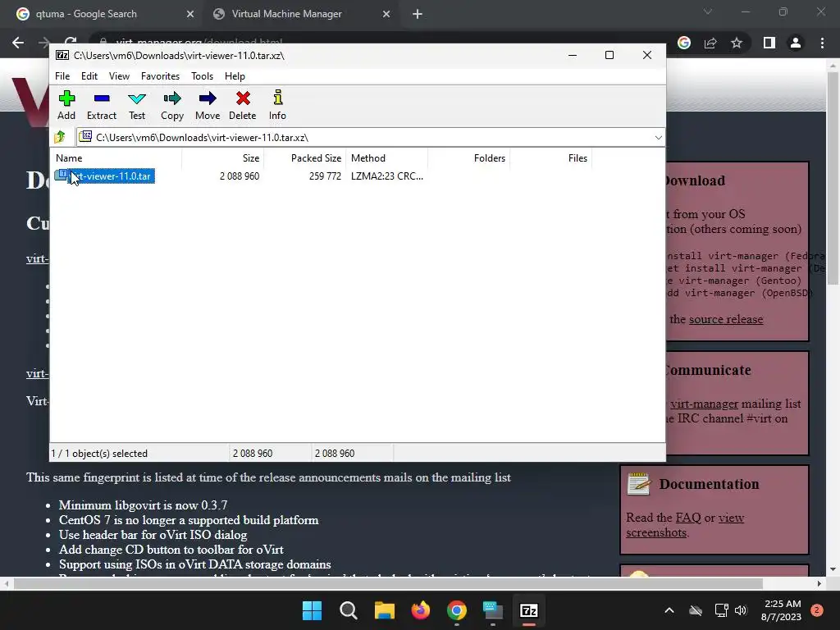Click the Copy toolbar icon
The width and height of the screenshot is (840, 630).
click(172, 105)
